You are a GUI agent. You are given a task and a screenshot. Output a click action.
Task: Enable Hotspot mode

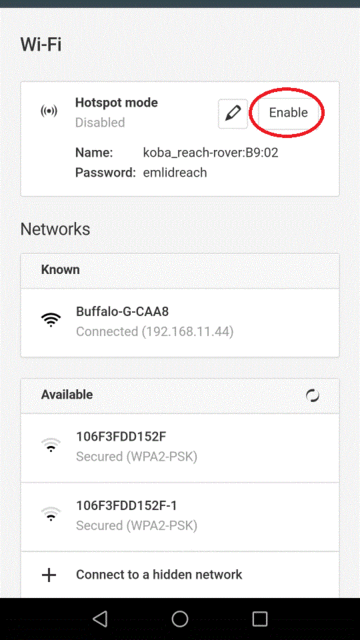[288, 113]
